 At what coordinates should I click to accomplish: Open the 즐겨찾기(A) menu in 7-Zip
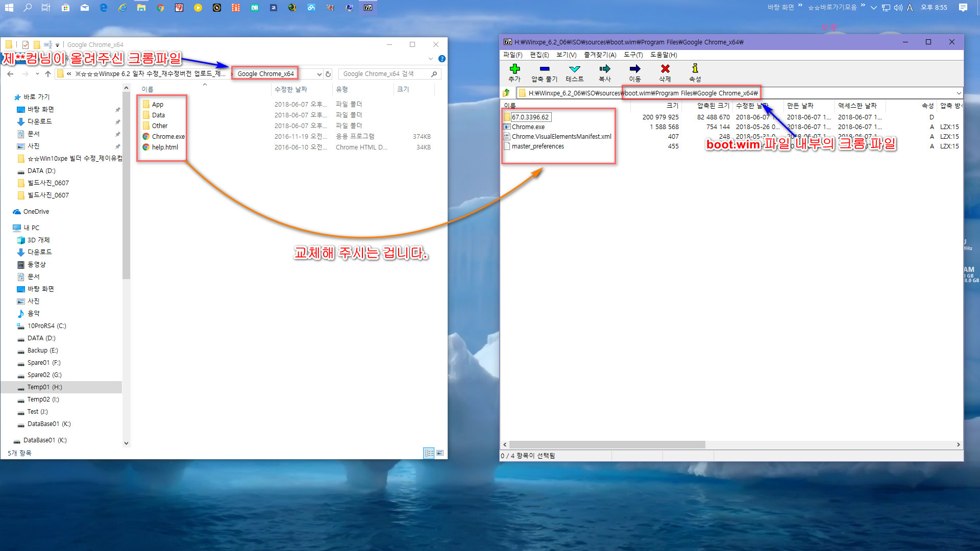(x=600, y=55)
